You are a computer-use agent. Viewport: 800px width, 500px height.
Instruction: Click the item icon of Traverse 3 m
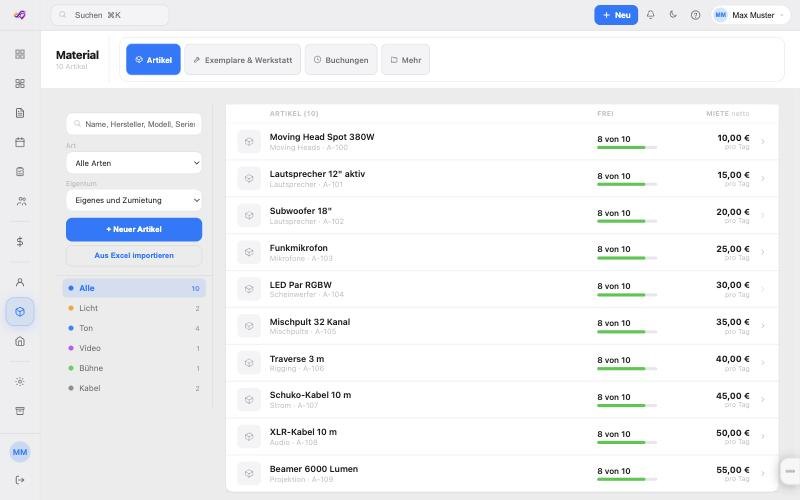[x=249, y=363]
